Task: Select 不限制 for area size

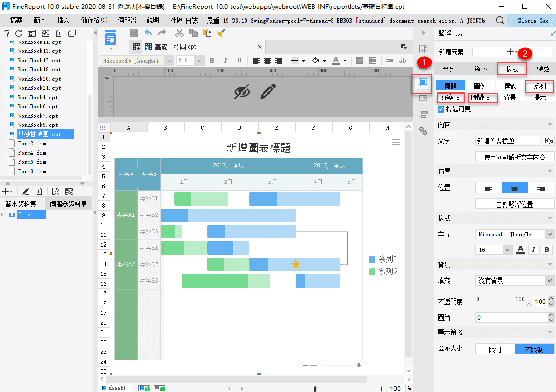Action: (534, 349)
